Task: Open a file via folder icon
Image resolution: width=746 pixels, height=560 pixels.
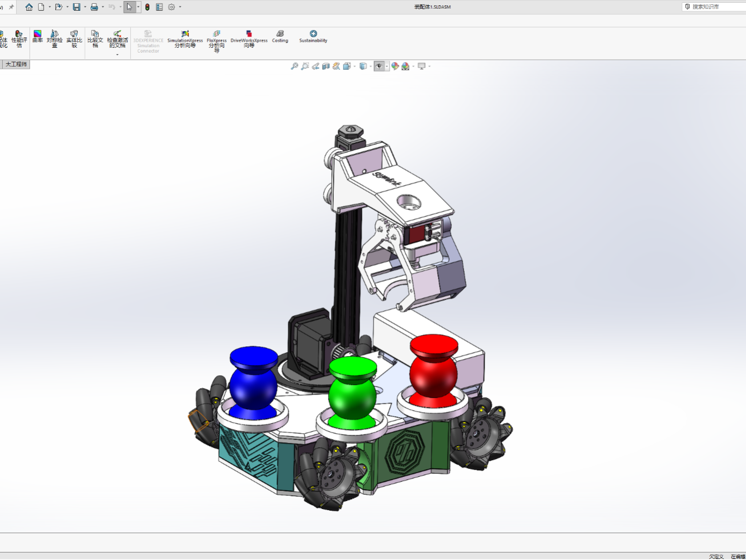Action: coord(58,7)
